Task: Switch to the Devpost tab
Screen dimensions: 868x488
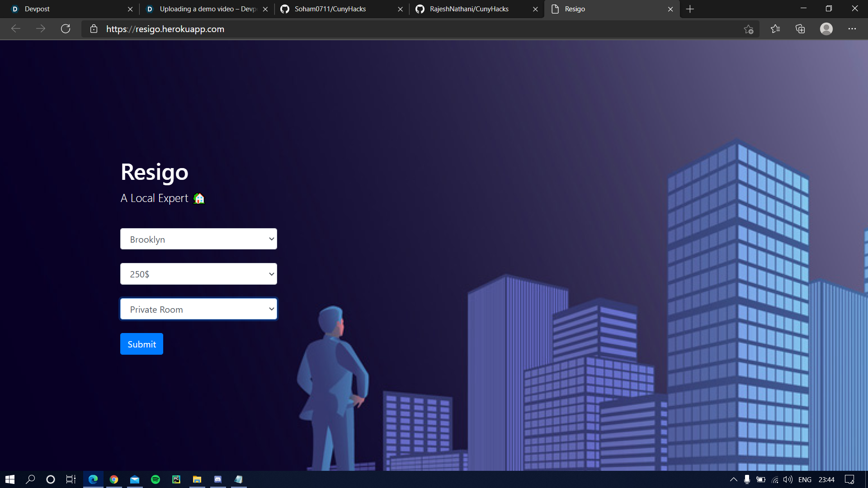Action: pos(68,9)
